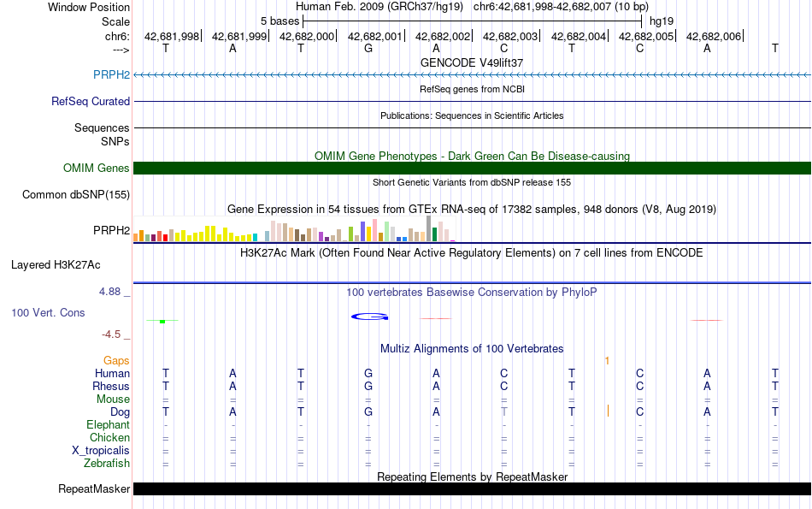The height and width of the screenshot is (509, 812).
Task: Click the Common dbSNP(155) track label
Action: [76, 195]
